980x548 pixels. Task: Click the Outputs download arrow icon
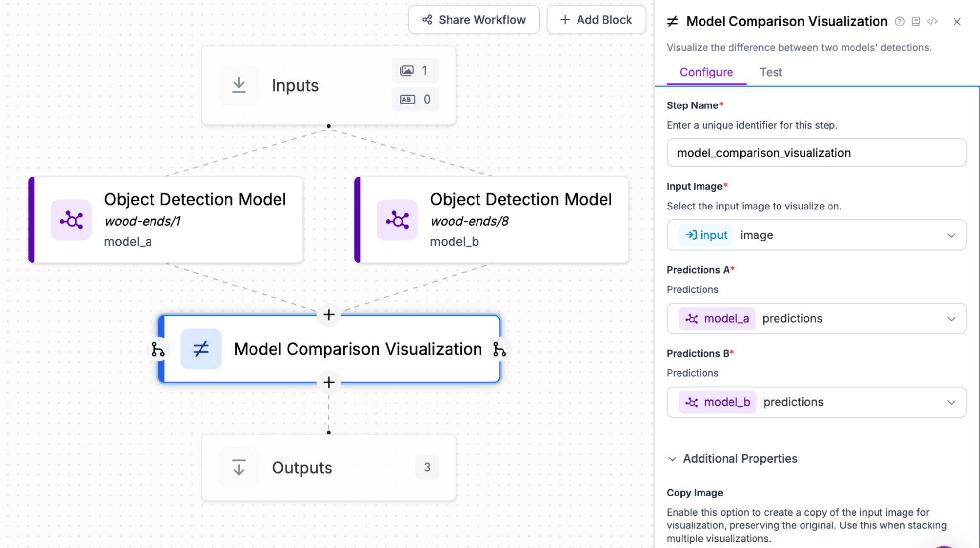[x=239, y=468]
